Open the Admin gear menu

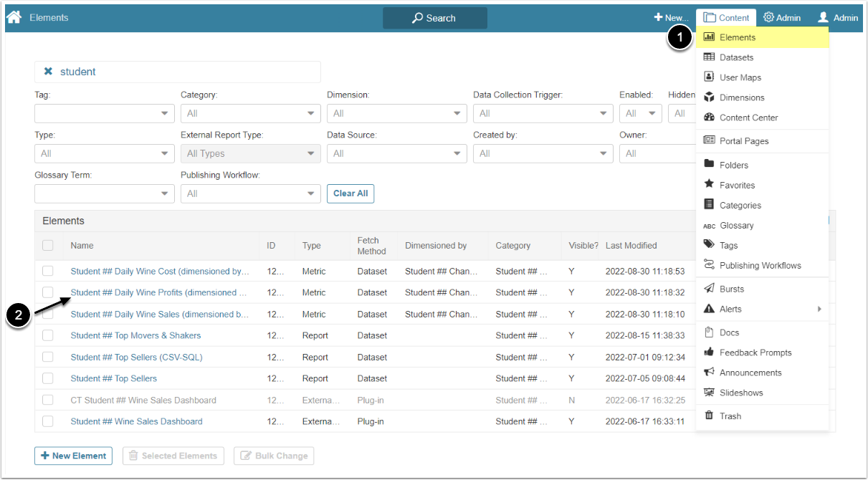click(781, 18)
